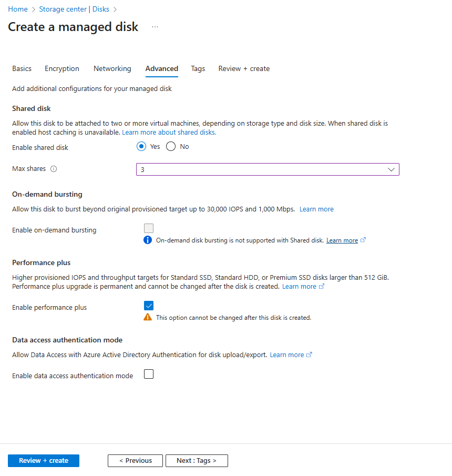
Task: Uncheck Enable performance plus
Action: coord(149,305)
